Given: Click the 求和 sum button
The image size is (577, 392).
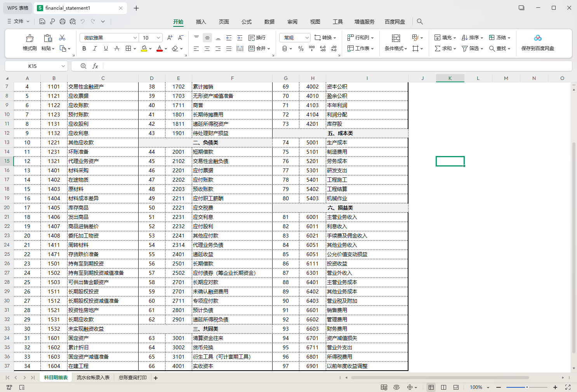Looking at the screenshot, I should (x=443, y=49).
